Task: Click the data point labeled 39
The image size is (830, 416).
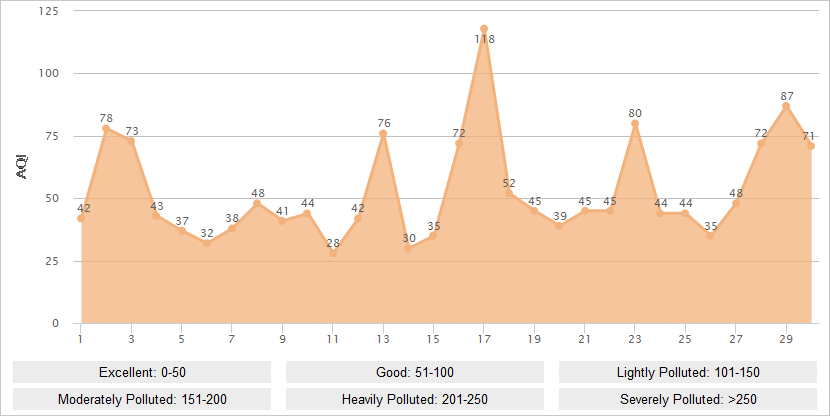Action: (x=559, y=225)
